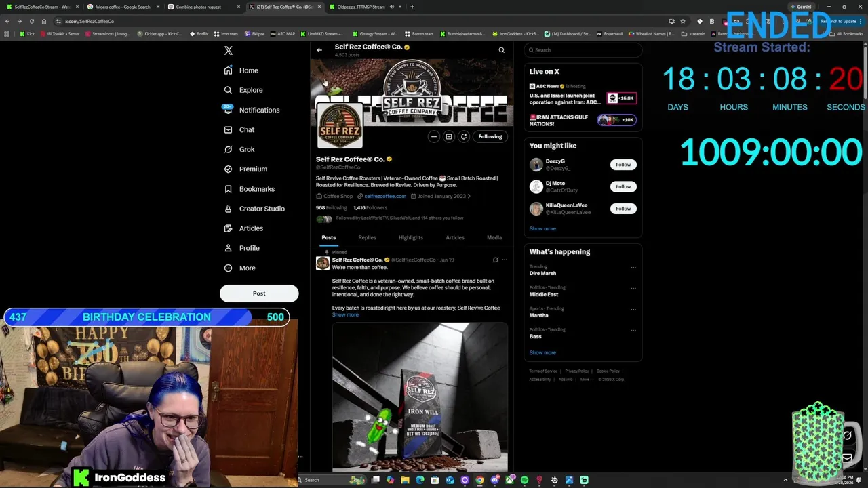Screen dimensions: 868x488
Task: Click the X logo icon in sidebar
Action: click(x=229, y=51)
